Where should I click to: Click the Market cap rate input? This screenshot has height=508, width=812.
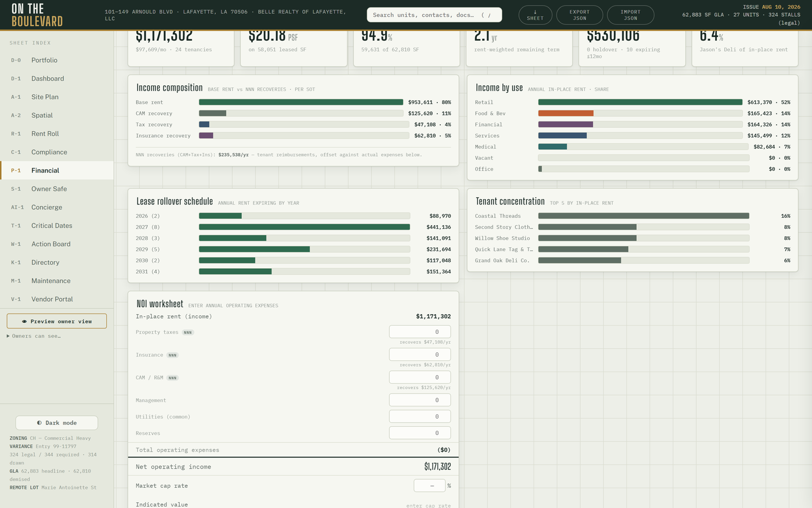(x=430, y=485)
